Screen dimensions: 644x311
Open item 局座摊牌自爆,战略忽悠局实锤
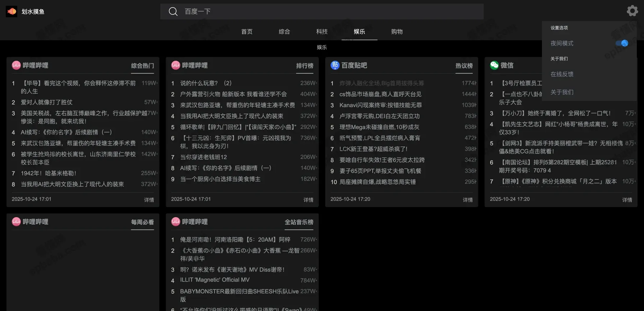pyautogui.click(x=378, y=182)
